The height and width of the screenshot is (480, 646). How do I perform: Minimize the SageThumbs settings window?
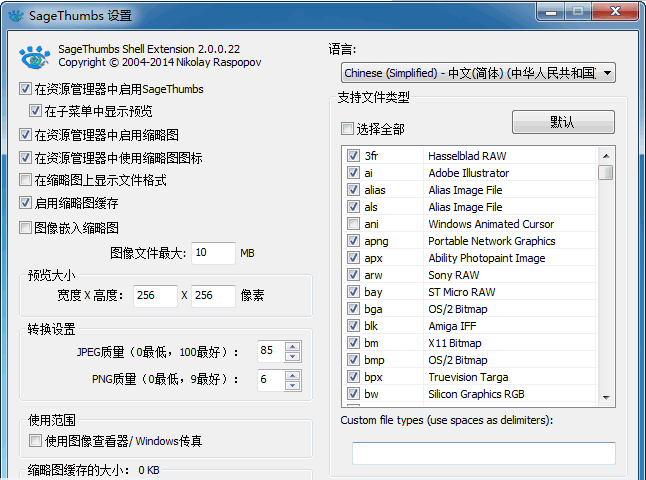(x=550, y=12)
